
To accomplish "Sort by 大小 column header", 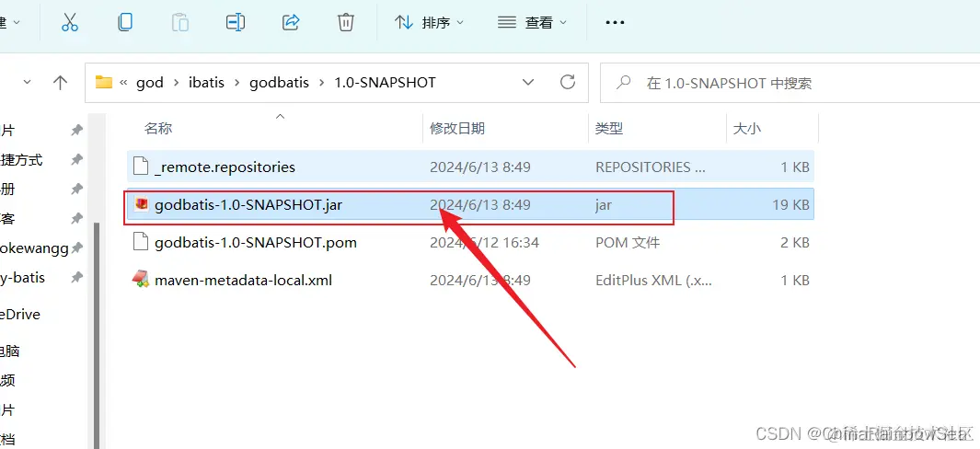I will (x=746, y=128).
